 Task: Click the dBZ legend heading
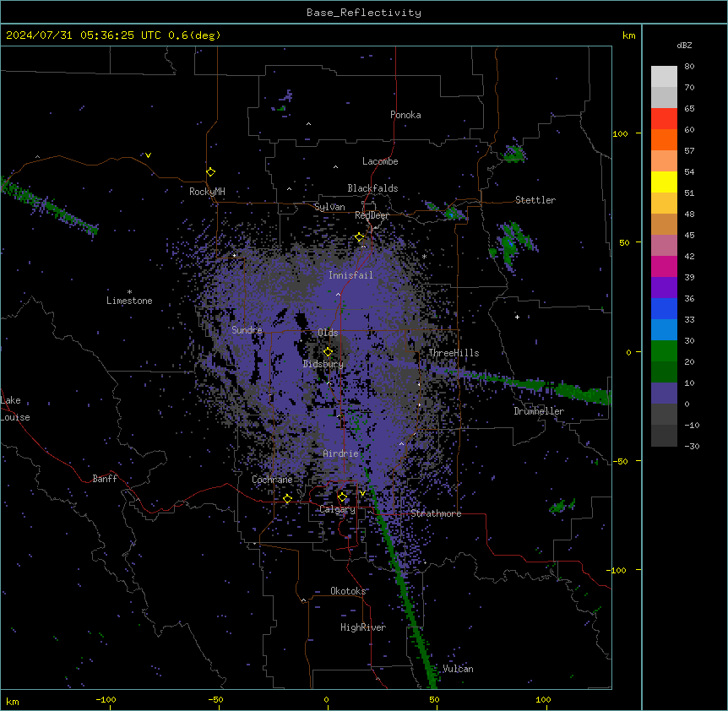coord(684,45)
